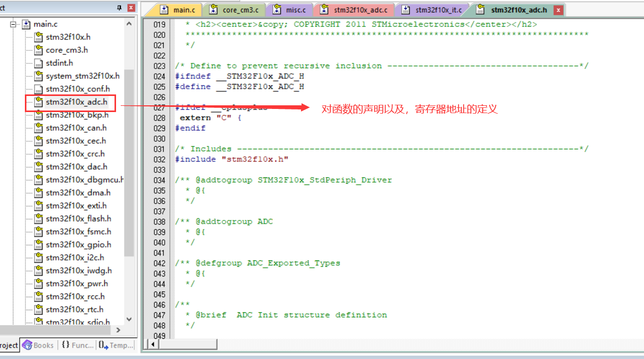Click the core_cm3.h header icon
This screenshot has width=644, height=359.
(x=38, y=50)
